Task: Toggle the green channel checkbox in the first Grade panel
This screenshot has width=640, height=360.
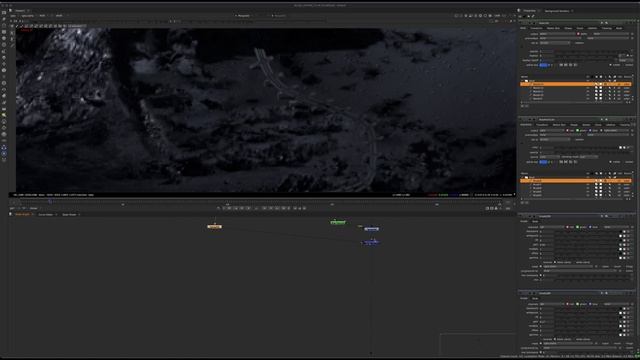Action: coord(578,227)
